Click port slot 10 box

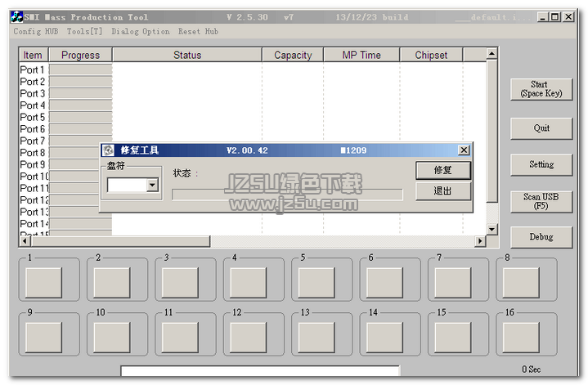tap(112, 338)
